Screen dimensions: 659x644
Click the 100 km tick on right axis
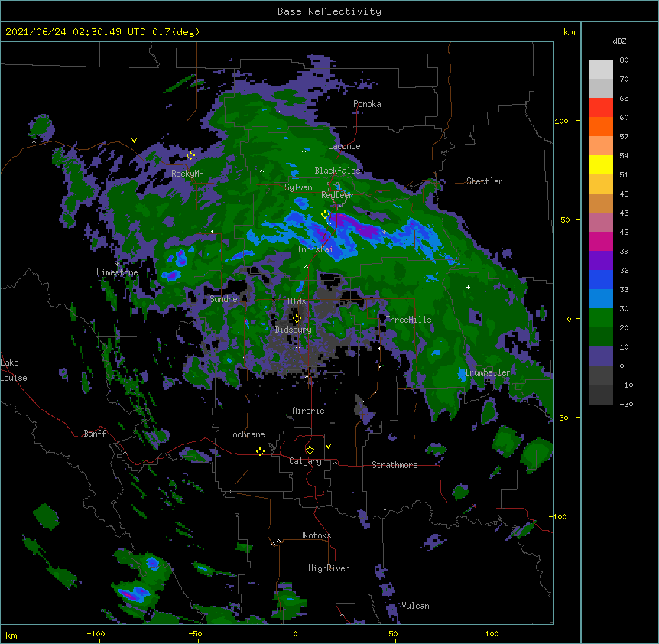561,121
